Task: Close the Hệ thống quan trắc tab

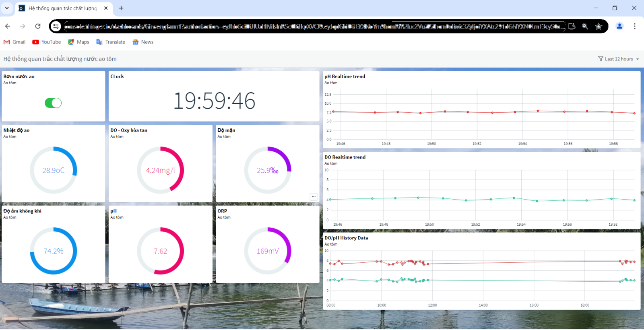Action: [x=106, y=8]
